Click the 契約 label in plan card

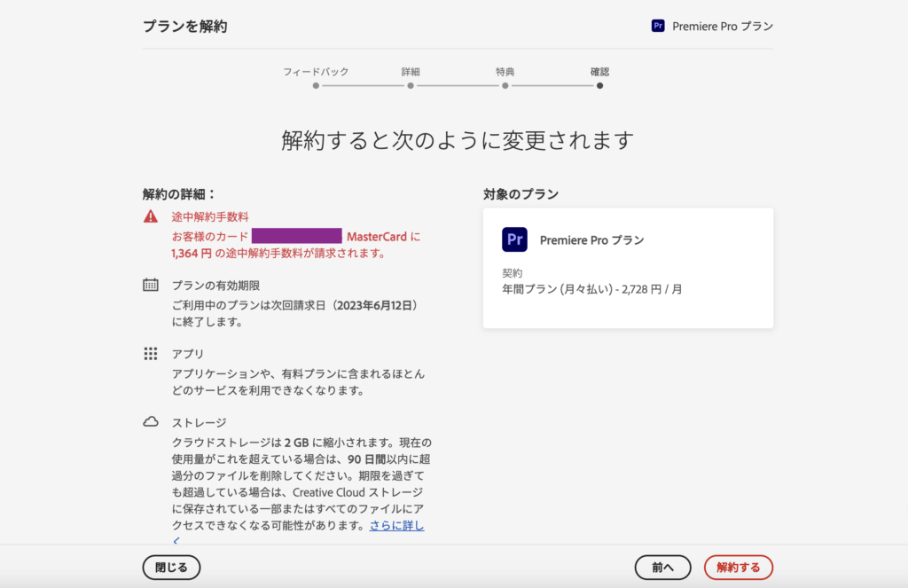(x=512, y=273)
